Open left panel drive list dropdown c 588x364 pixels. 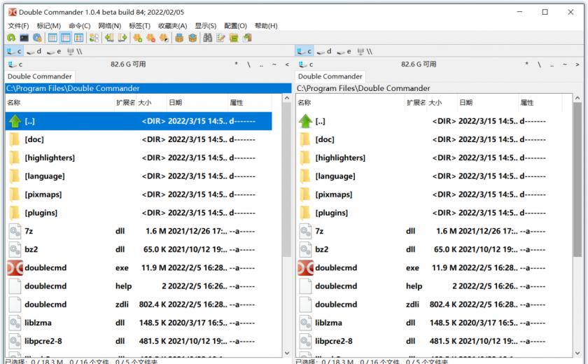[15, 64]
